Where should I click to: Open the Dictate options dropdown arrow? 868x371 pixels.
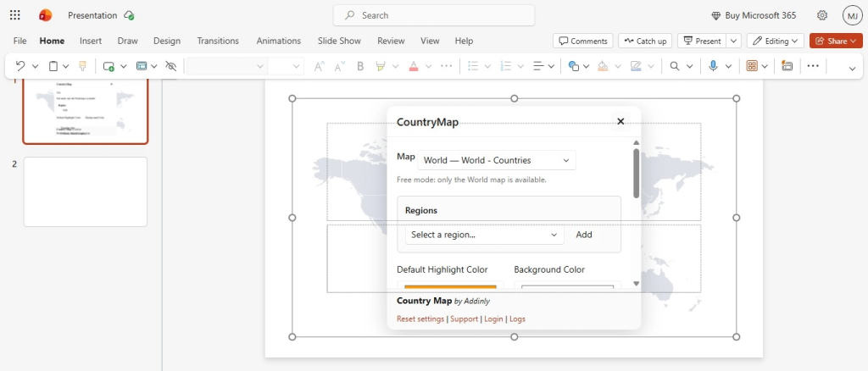(x=728, y=66)
